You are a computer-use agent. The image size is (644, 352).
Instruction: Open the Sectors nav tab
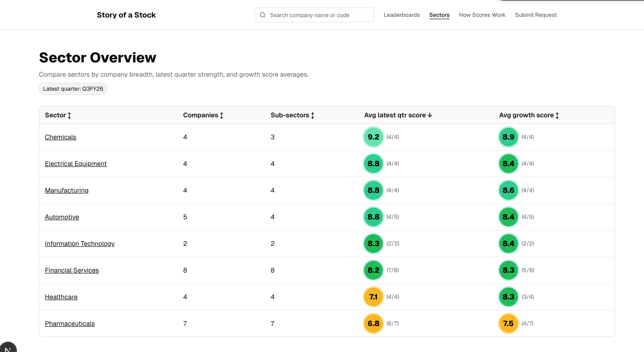(x=439, y=15)
